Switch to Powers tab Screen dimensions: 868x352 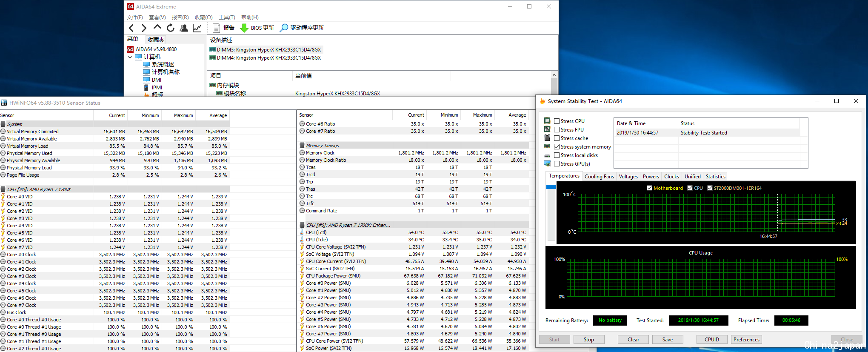pyautogui.click(x=651, y=177)
